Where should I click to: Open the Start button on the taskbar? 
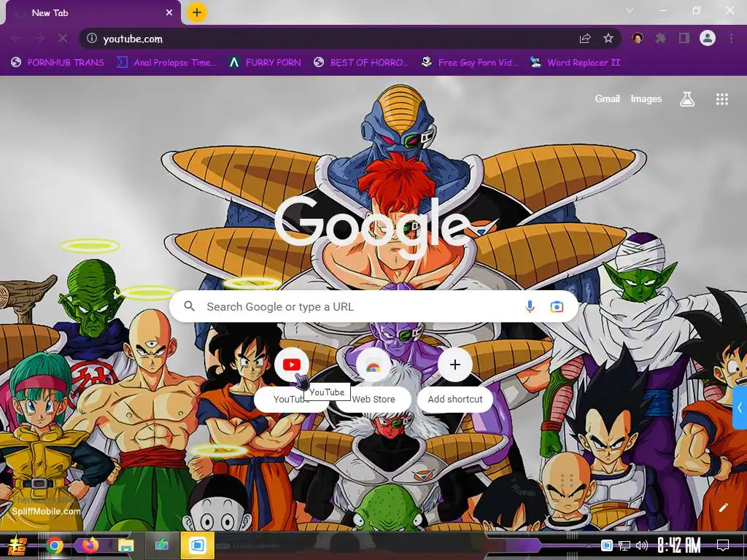(18, 545)
